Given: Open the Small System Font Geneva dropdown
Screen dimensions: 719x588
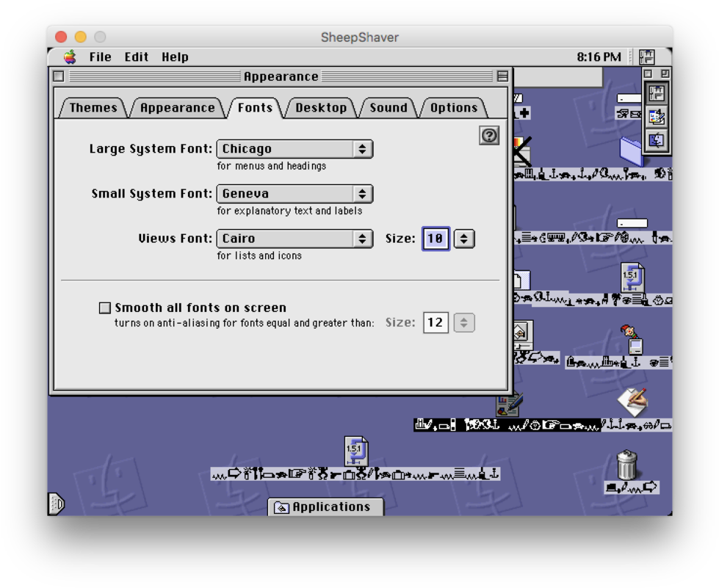Looking at the screenshot, I should [295, 194].
